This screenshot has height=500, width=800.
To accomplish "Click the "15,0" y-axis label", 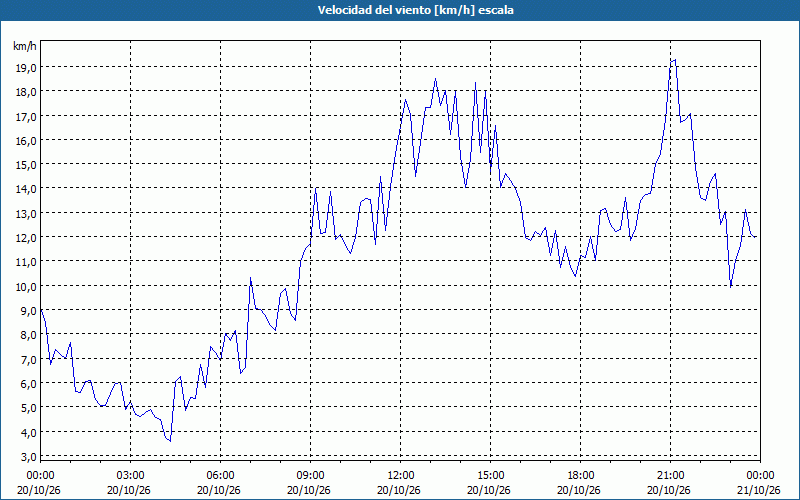I will click(25, 165).
